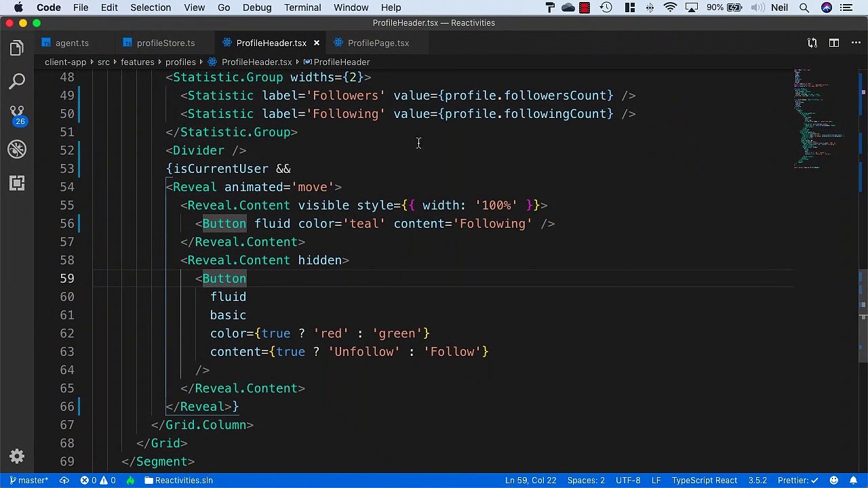Open Source Control view with 26 changes
This screenshot has height=488, width=868.
[x=17, y=115]
